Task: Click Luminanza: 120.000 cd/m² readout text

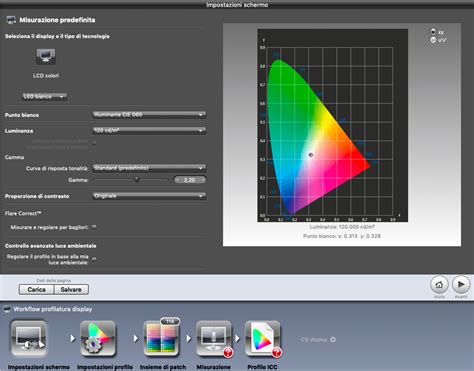Action: (x=342, y=227)
